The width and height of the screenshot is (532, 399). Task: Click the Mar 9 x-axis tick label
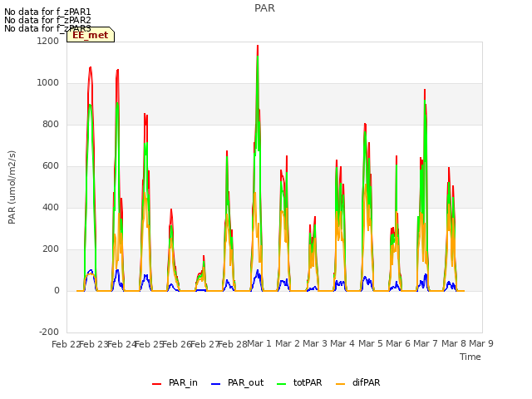481,343
